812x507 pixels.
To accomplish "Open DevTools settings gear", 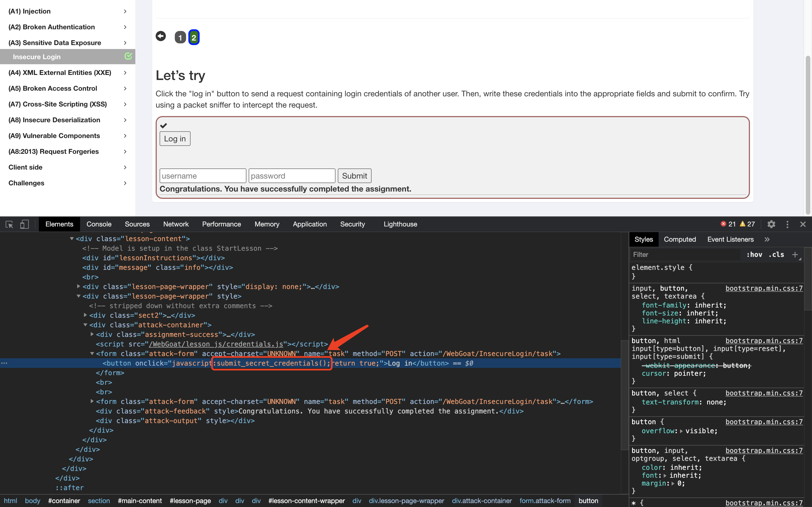I will click(x=771, y=224).
